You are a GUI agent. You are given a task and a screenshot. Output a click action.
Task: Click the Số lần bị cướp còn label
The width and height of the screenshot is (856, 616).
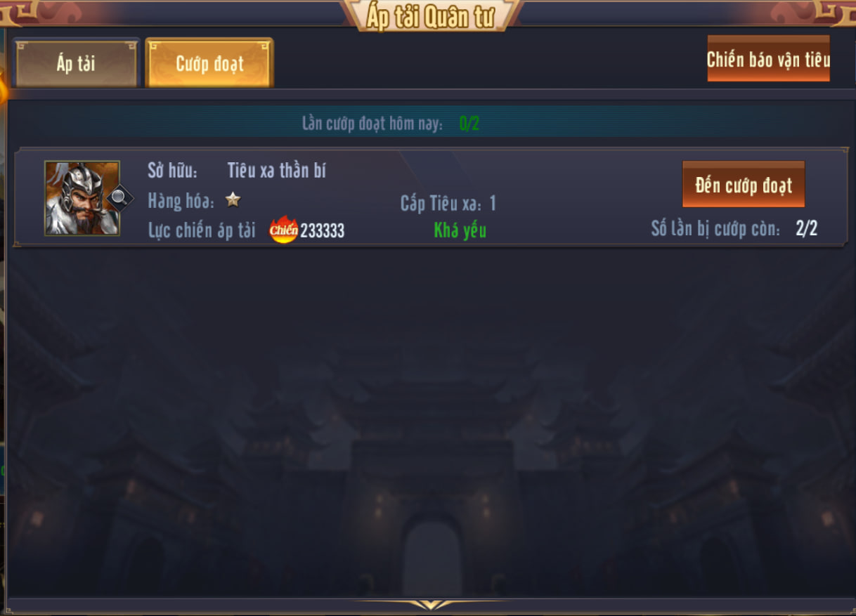coord(715,229)
